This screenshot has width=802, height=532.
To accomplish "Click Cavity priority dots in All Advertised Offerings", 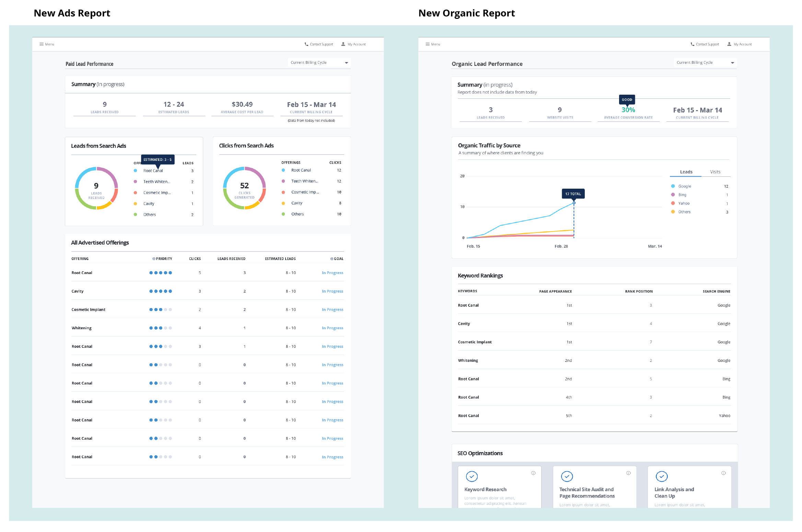I will click(161, 291).
